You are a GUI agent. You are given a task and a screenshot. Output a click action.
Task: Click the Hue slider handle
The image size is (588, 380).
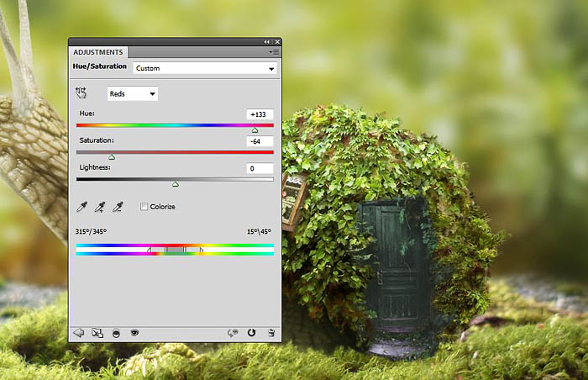click(x=255, y=130)
